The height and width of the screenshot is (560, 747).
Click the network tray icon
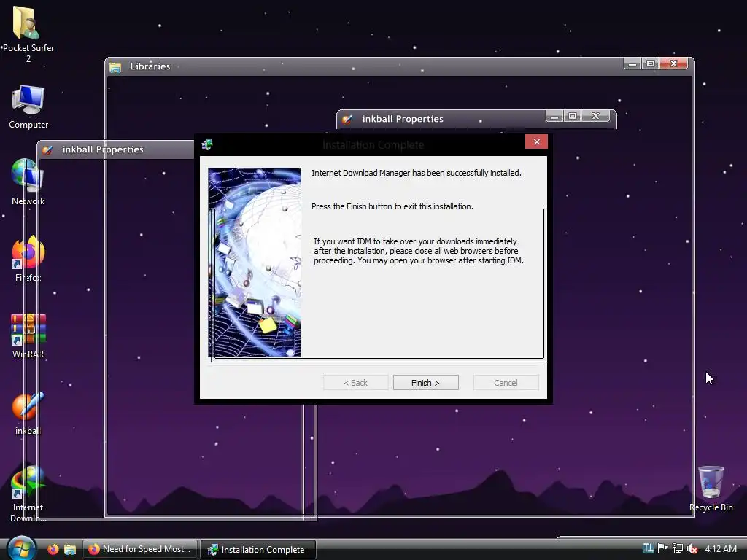678,548
